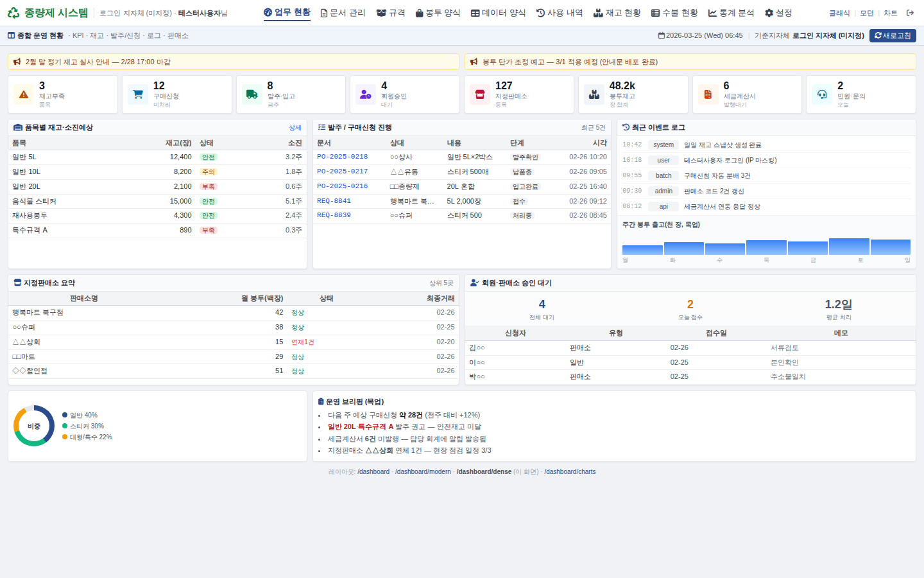The width and height of the screenshot is (924, 578).
Task: Click the 구매신청 shopping cart icon
Action: click(x=138, y=94)
